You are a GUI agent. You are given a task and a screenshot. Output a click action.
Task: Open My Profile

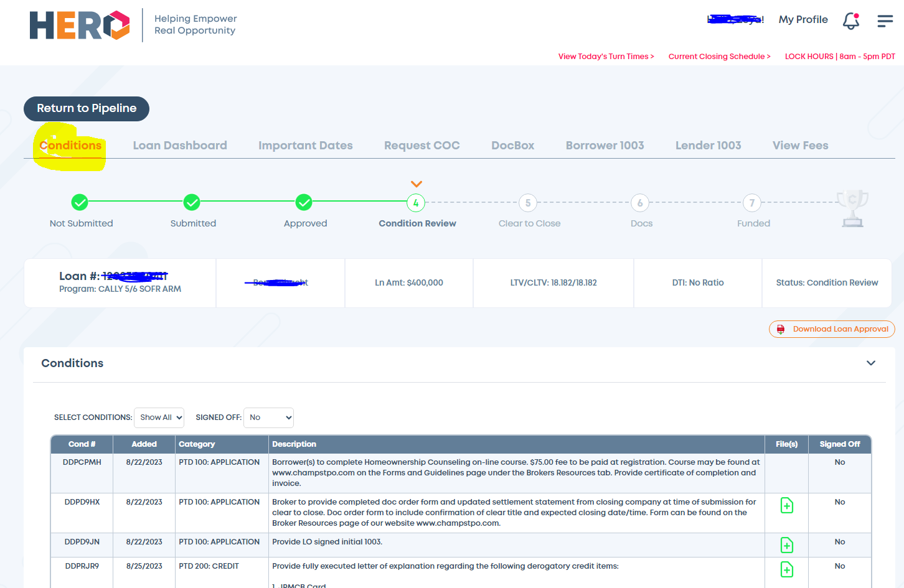click(x=803, y=19)
